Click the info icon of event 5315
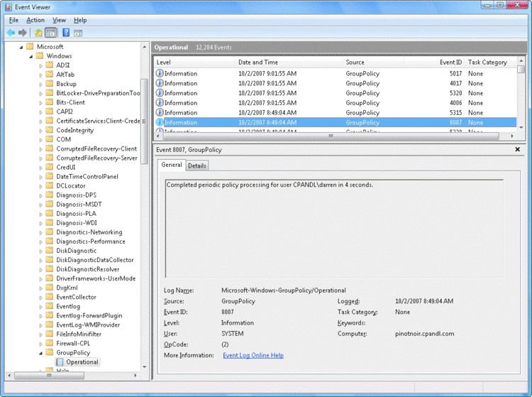The width and height of the screenshot is (532, 397). [x=160, y=112]
